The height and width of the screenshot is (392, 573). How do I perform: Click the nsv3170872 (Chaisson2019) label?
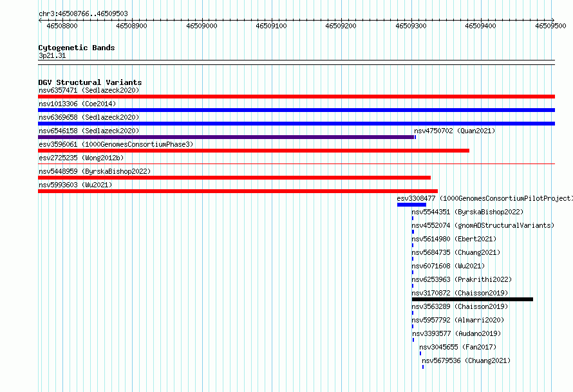pyautogui.click(x=460, y=293)
